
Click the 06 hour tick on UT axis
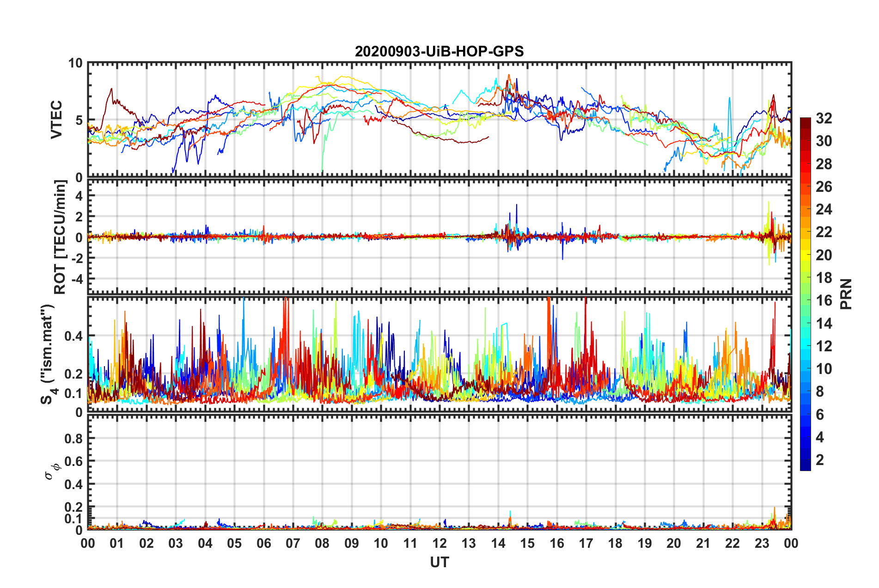(x=264, y=543)
